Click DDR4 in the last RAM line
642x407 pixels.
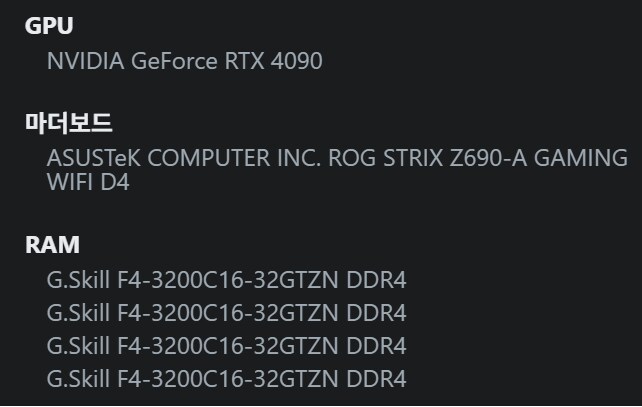tap(376, 379)
